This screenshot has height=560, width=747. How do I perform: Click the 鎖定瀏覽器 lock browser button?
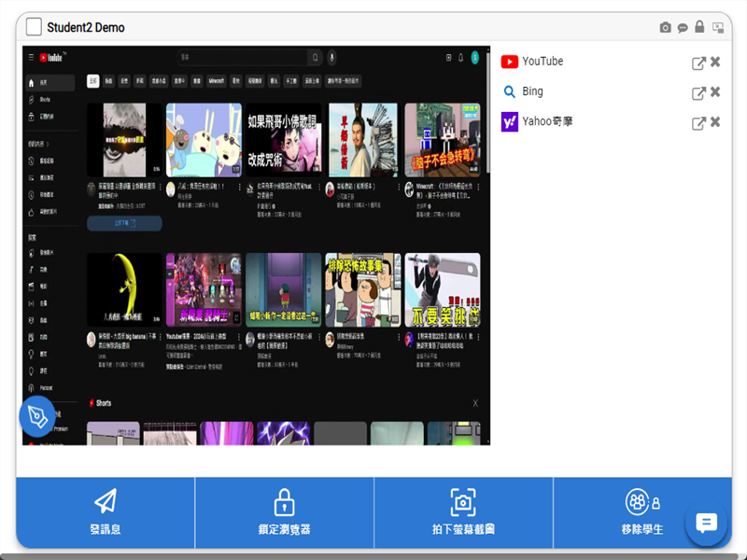pos(284,512)
